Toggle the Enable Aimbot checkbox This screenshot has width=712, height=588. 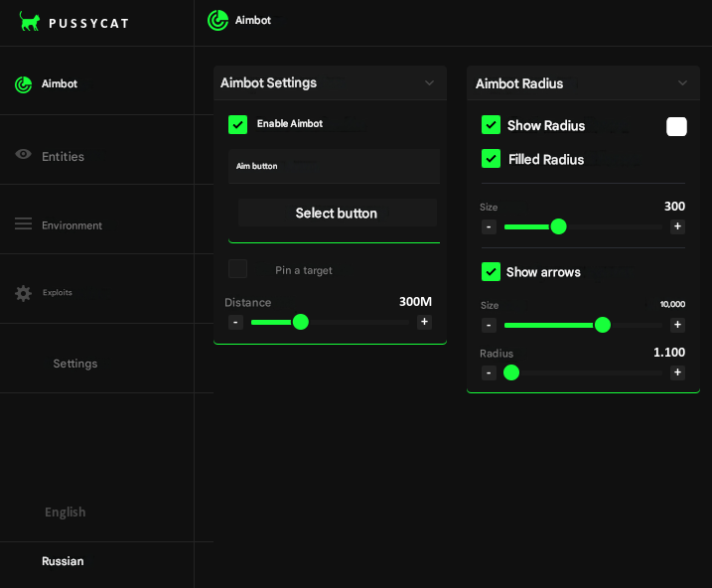(238, 124)
